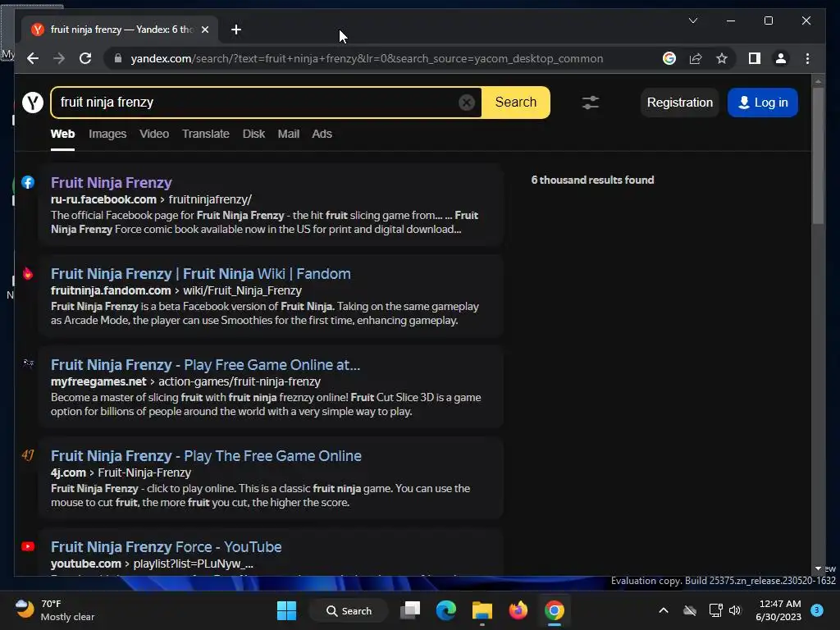Image resolution: width=840 pixels, height=630 pixels.
Task: Open the notification badge showing 3
Action: (817, 610)
